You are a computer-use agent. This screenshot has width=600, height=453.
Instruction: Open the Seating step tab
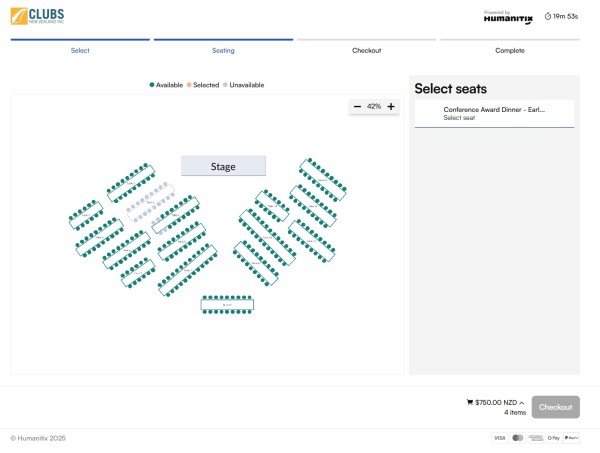coord(223,50)
